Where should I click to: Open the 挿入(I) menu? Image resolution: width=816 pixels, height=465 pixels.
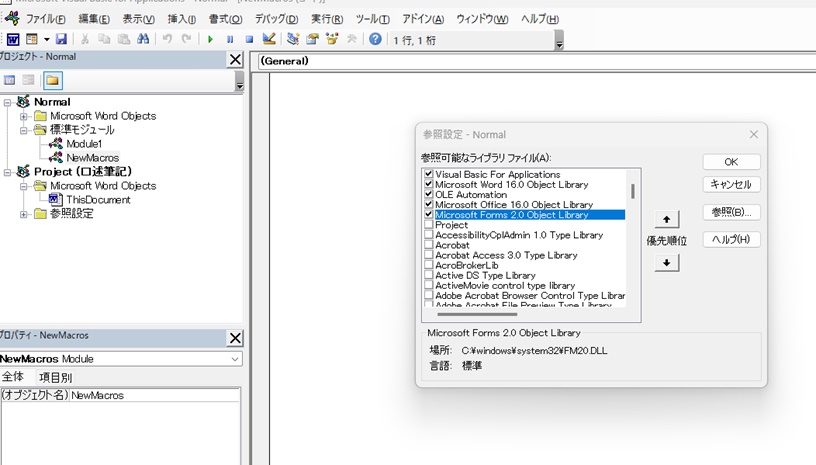(x=182, y=19)
